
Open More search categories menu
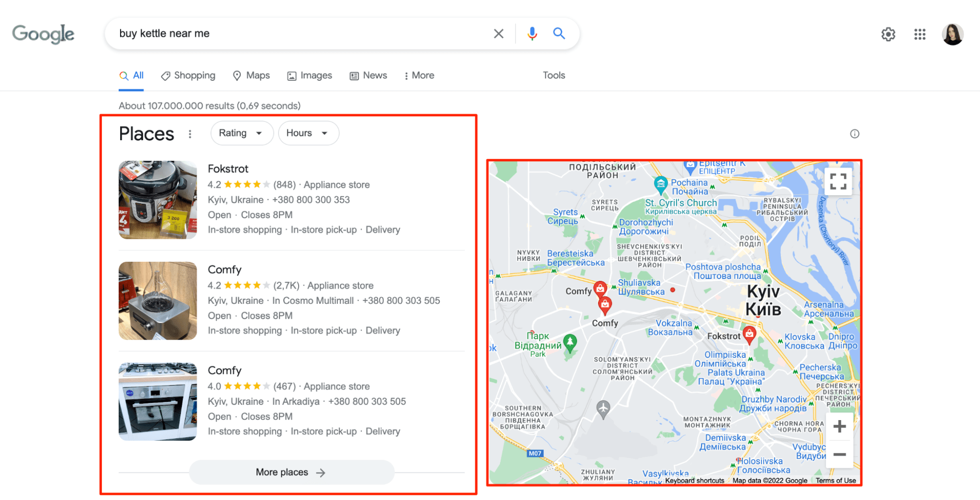(x=419, y=75)
